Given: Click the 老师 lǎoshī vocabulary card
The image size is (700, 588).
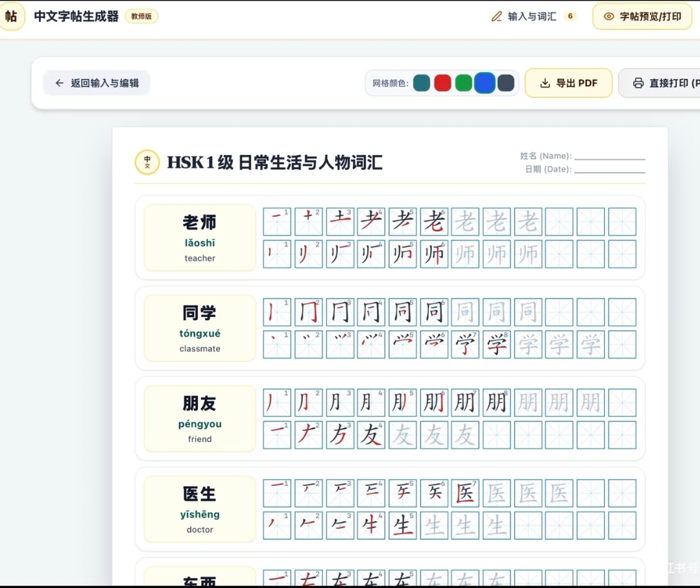Looking at the screenshot, I should 200,238.
